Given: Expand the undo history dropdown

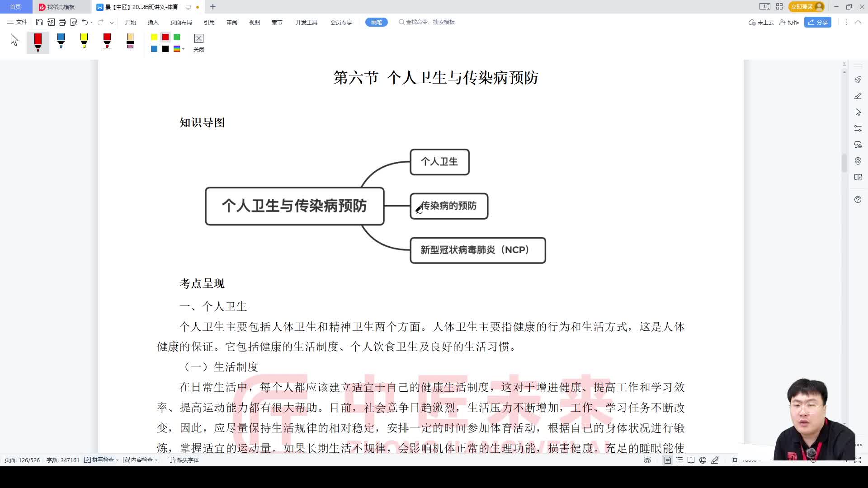Looking at the screenshot, I should tap(91, 22).
